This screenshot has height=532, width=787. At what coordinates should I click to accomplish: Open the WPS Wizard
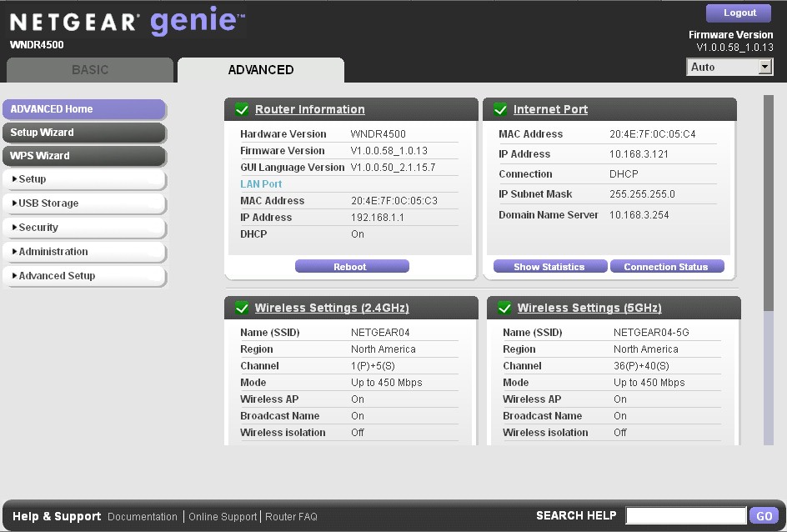point(84,156)
